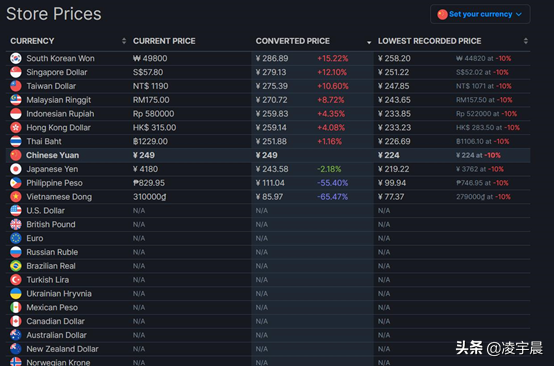Click the South Korean flag icon

coord(16,58)
